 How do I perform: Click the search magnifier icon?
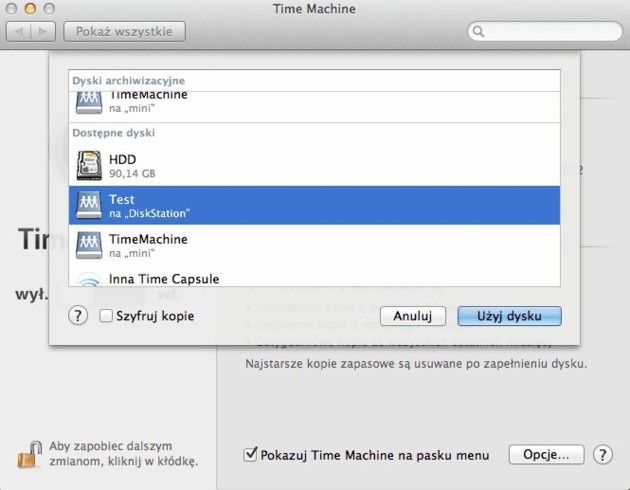tap(478, 31)
